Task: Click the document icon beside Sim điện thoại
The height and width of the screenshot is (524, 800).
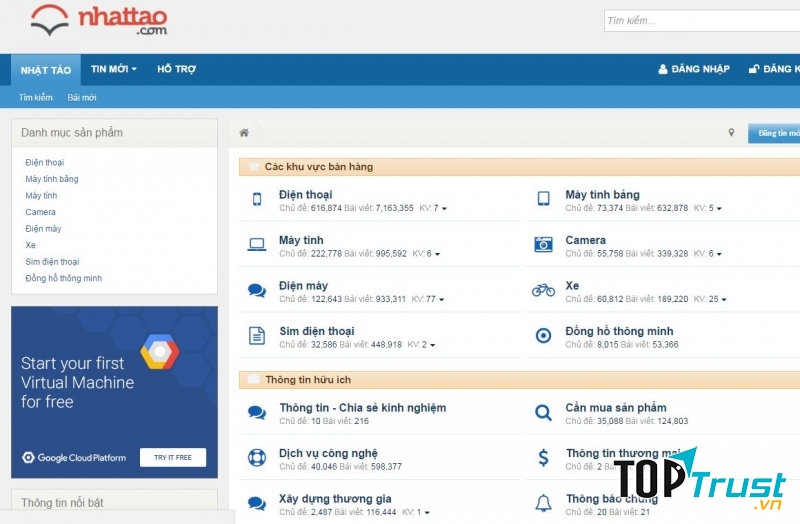Action: (x=257, y=336)
